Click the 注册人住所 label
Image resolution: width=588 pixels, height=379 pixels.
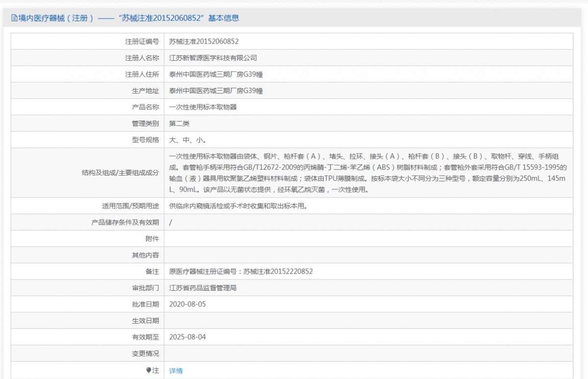142,75
